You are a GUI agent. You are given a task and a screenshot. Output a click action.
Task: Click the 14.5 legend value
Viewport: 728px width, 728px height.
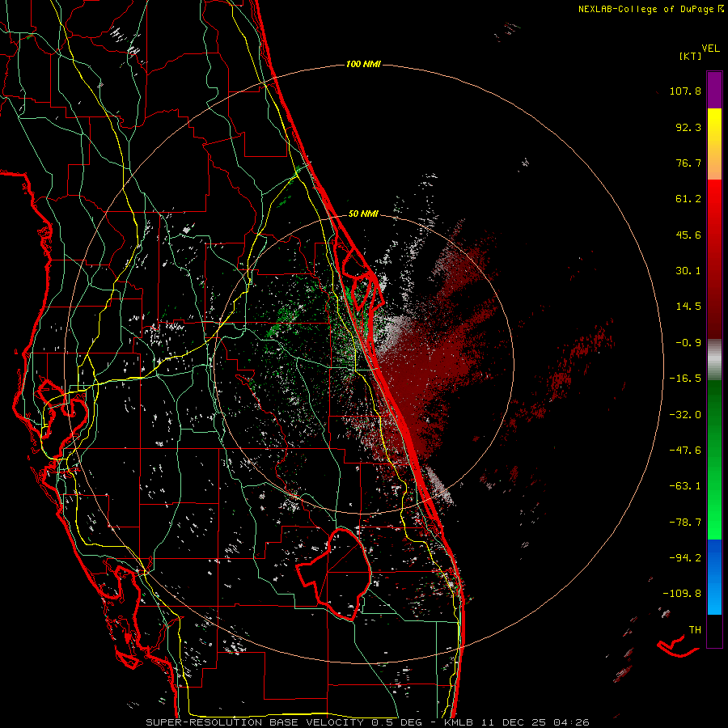[688, 307]
